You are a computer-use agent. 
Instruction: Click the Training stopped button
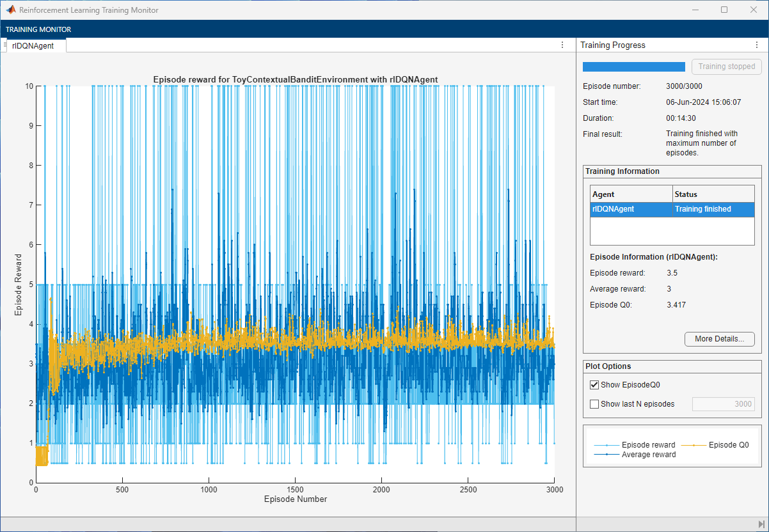click(726, 66)
